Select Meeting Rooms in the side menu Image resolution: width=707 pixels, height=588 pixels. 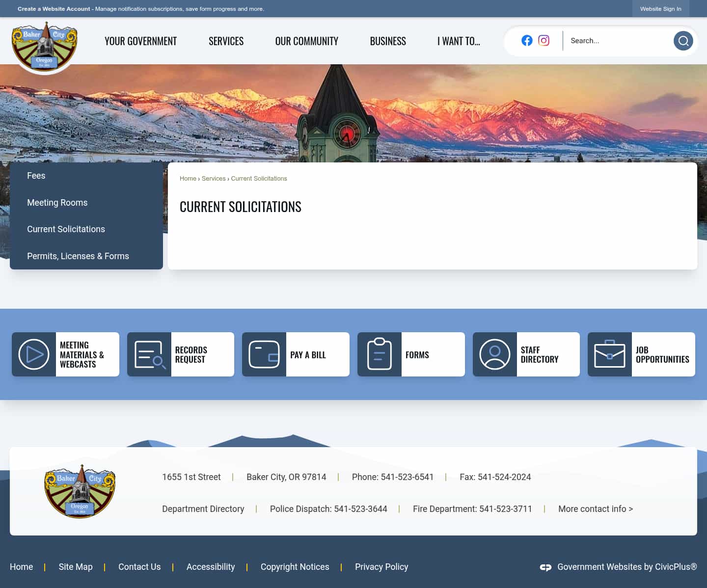[86, 203]
